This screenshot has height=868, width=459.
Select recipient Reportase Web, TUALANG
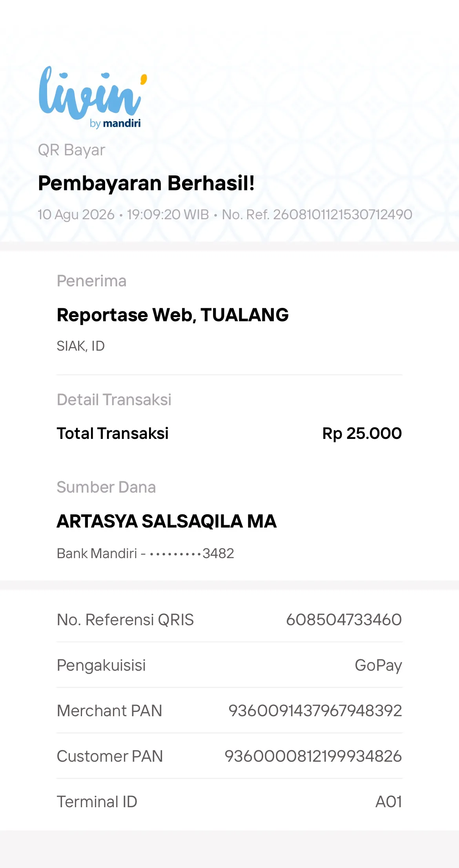[173, 315]
